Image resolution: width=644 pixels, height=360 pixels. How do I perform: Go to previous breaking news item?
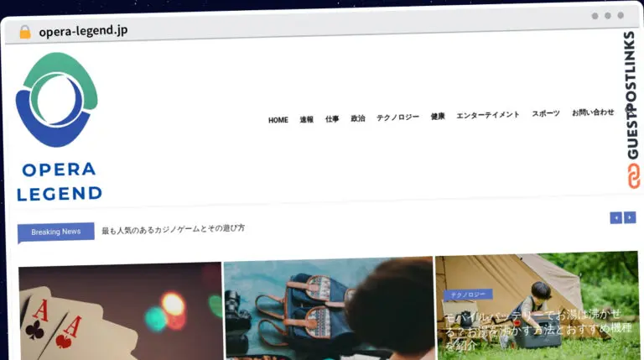(x=615, y=217)
